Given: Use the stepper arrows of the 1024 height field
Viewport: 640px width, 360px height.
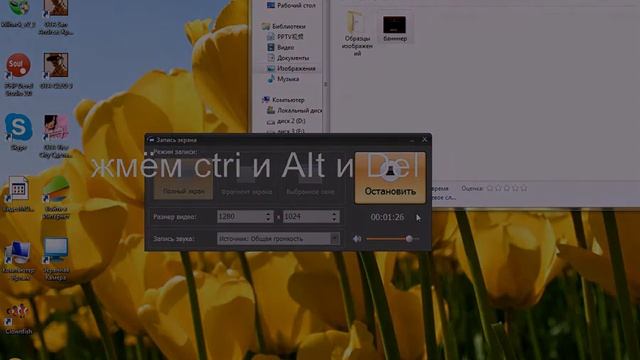Looking at the screenshot, I should click(334, 216).
